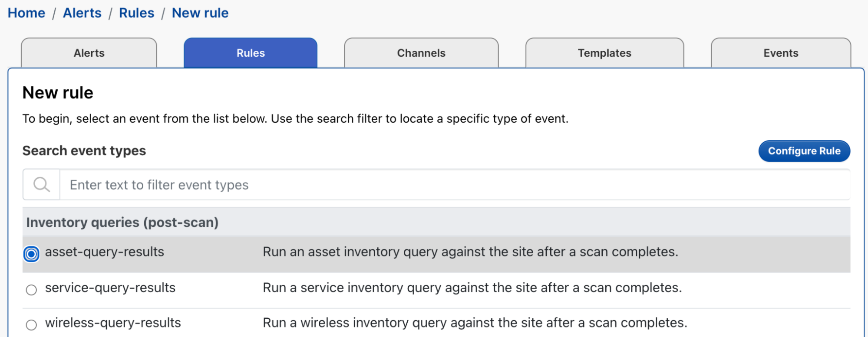Select the asset-query-results radio button
Screen dimensions: 868x337
(31, 254)
